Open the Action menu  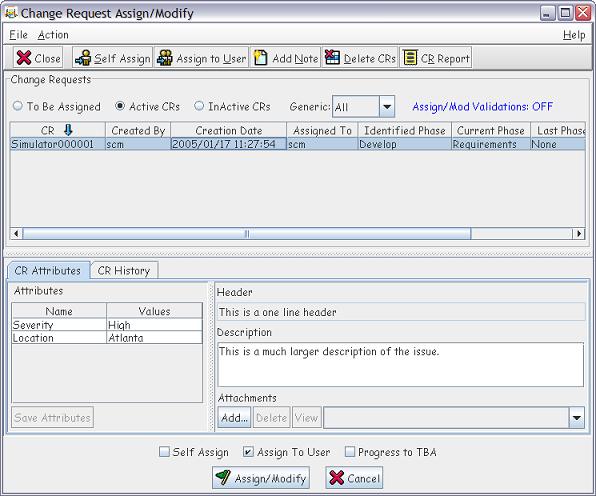pos(53,35)
